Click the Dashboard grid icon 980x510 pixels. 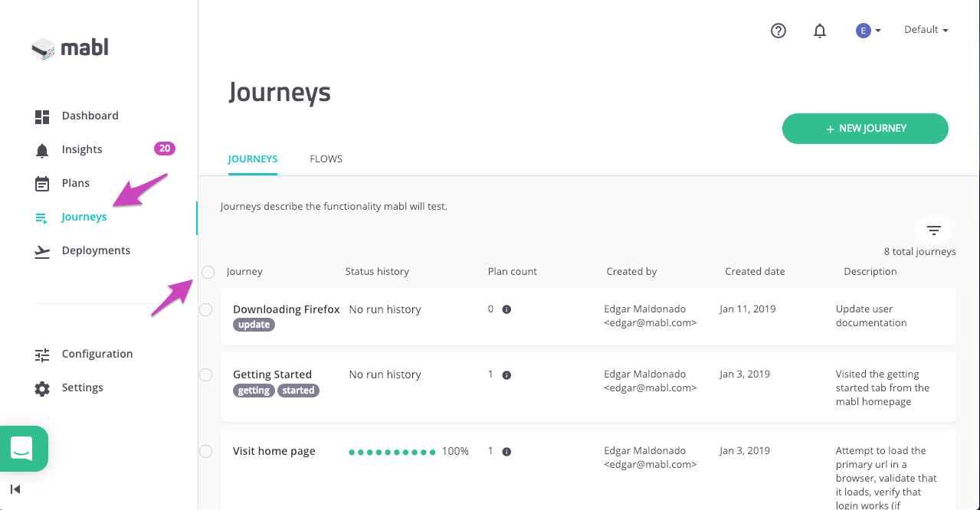point(42,116)
